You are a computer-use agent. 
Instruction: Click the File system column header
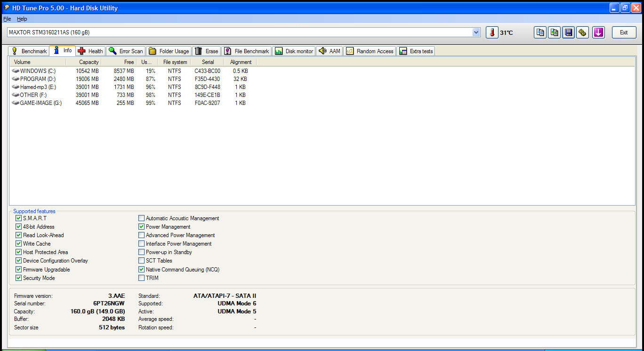tap(175, 62)
